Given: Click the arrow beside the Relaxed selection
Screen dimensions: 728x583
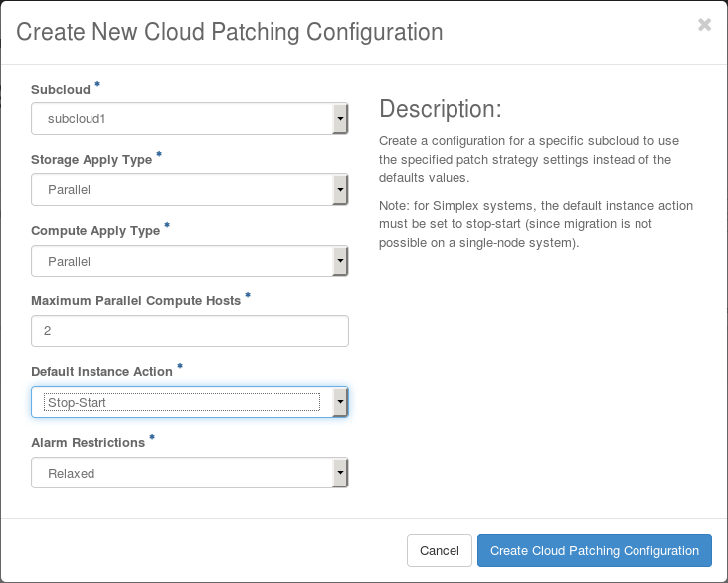Looking at the screenshot, I should click(x=340, y=473).
